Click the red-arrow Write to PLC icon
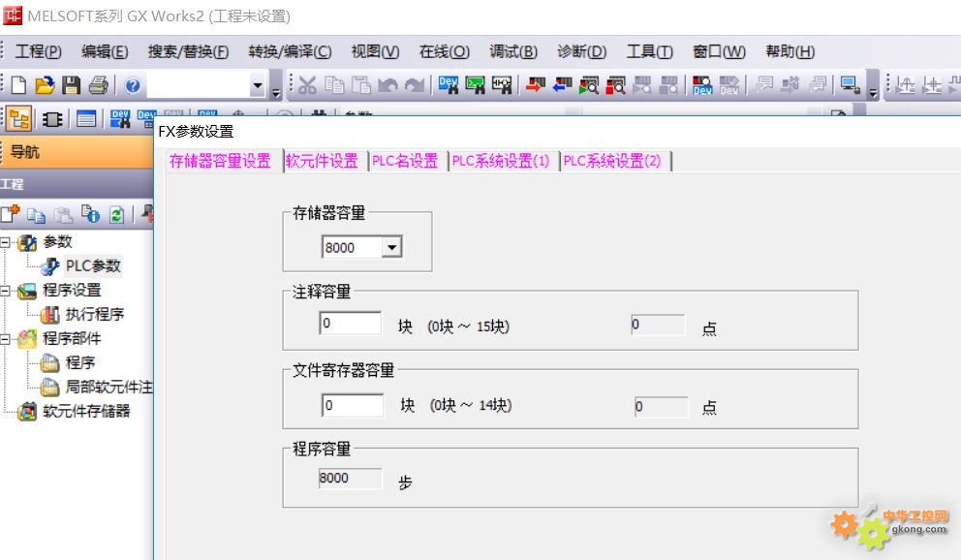961x560 pixels. (535, 84)
